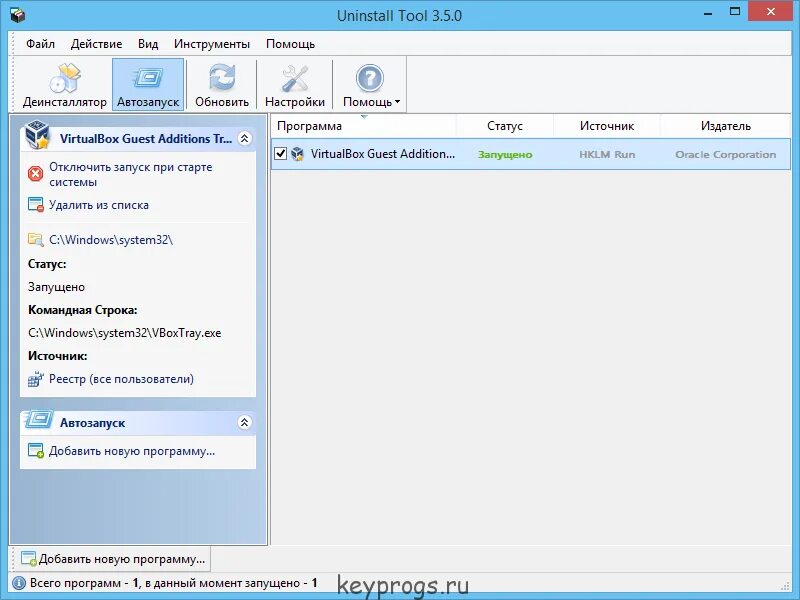Viewport: 800px width, 600px height.
Task: Click bottom bar Добавить новую программу... button
Action: (x=113, y=559)
